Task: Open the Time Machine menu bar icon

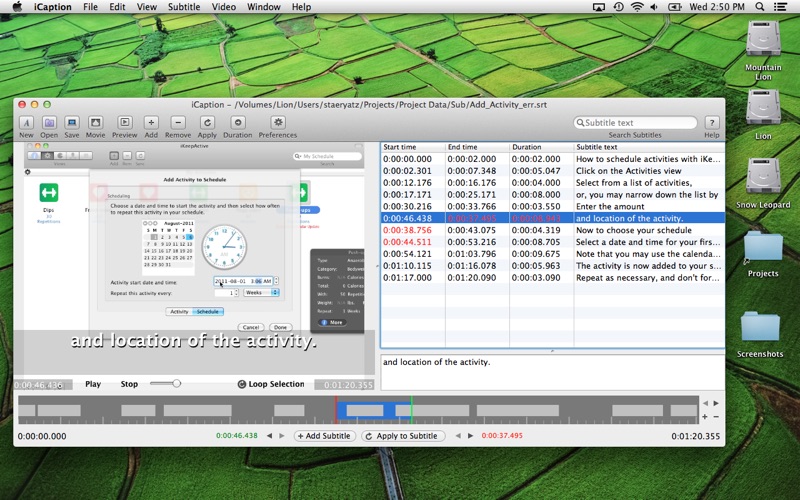Action: [618, 7]
